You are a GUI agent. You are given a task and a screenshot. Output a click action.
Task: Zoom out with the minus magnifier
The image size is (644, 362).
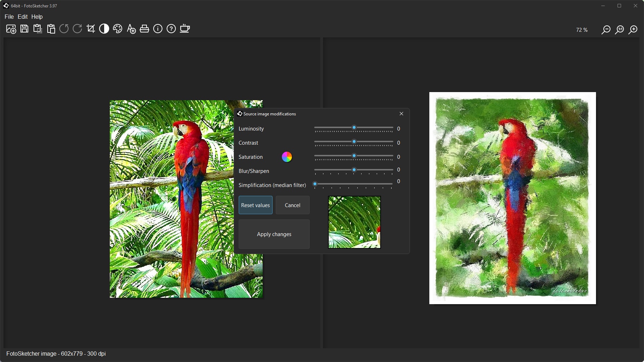coord(606,30)
